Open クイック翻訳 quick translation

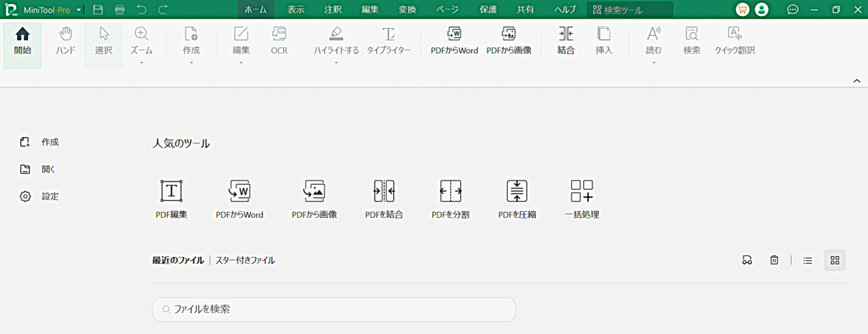735,42
